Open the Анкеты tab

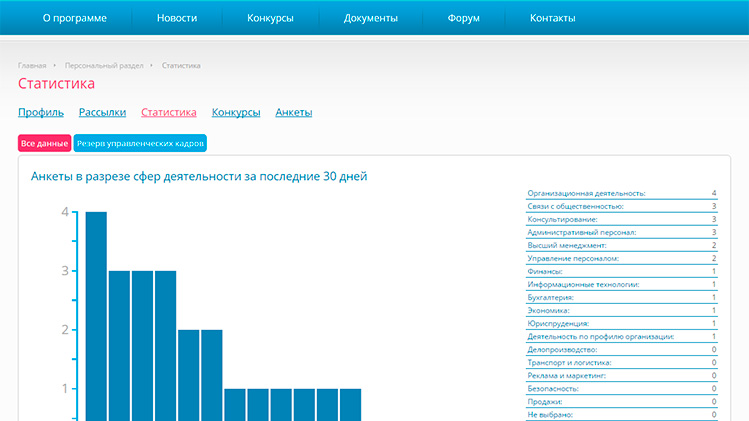[294, 112]
